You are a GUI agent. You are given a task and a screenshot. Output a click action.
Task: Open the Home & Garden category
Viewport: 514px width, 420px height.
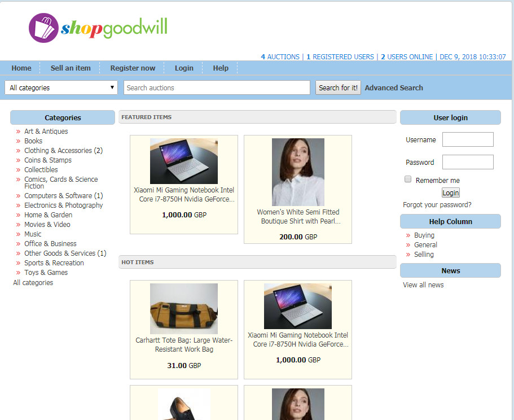coord(48,215)
